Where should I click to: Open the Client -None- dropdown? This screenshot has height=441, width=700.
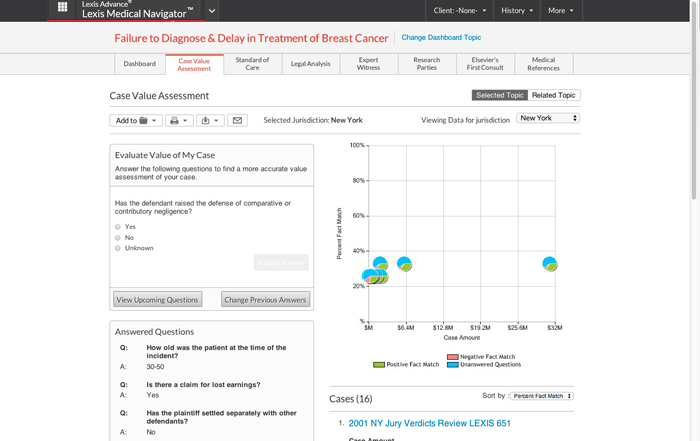coord(459,10)
